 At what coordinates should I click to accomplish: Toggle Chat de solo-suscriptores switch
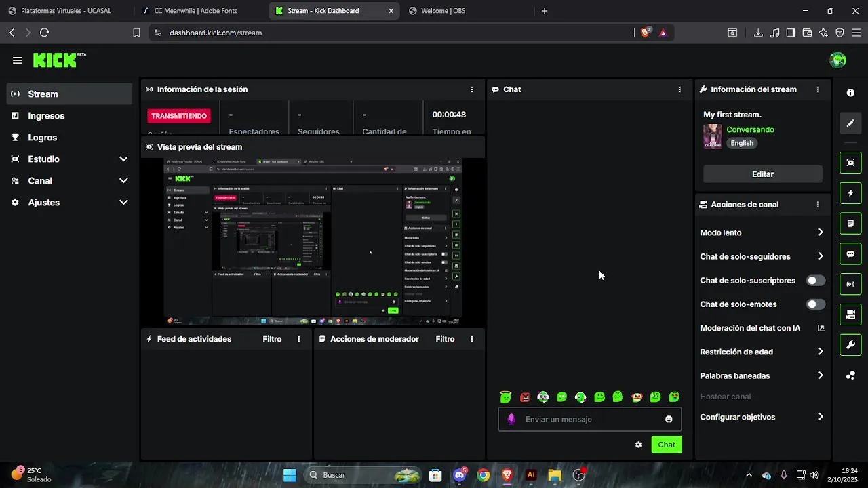point(816,281)
